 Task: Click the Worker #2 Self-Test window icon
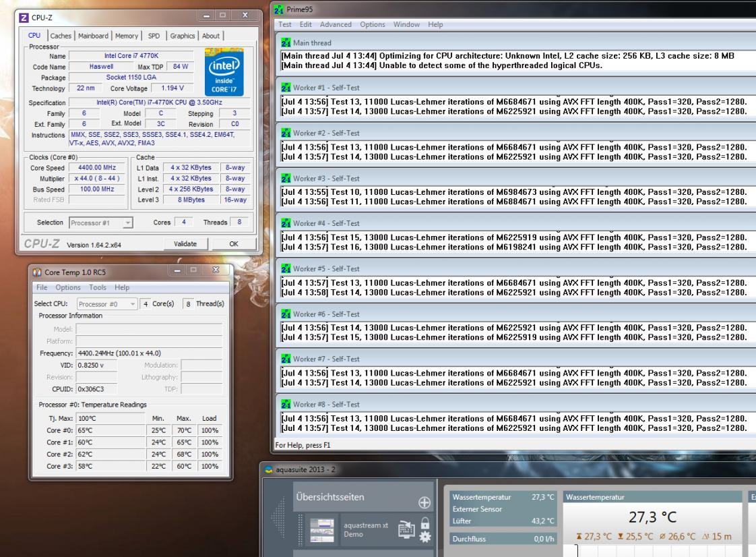click(286, 133)
